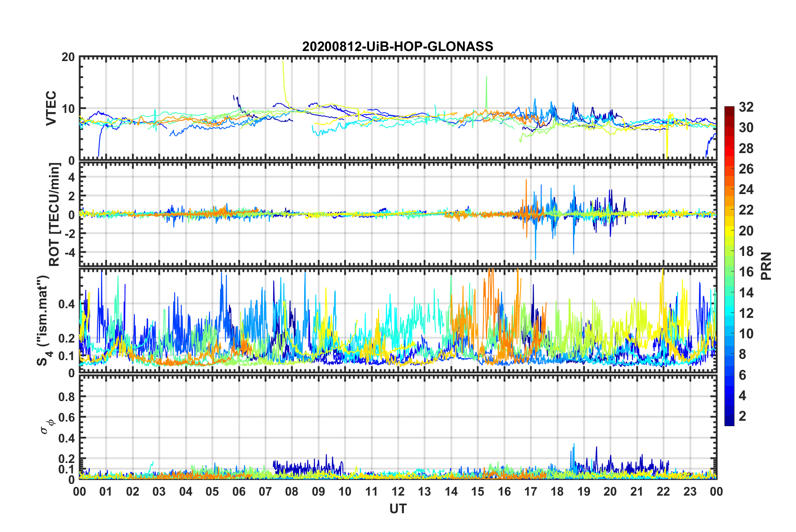The image size is (796, 532).
Task: Click the PRN colorbar label
Action: [x=766, y=266]
